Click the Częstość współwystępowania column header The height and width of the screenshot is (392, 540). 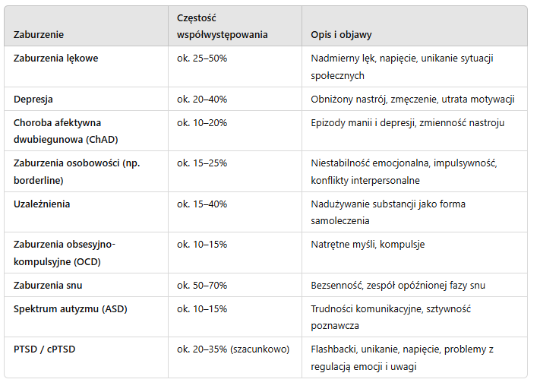coord(222,26)
